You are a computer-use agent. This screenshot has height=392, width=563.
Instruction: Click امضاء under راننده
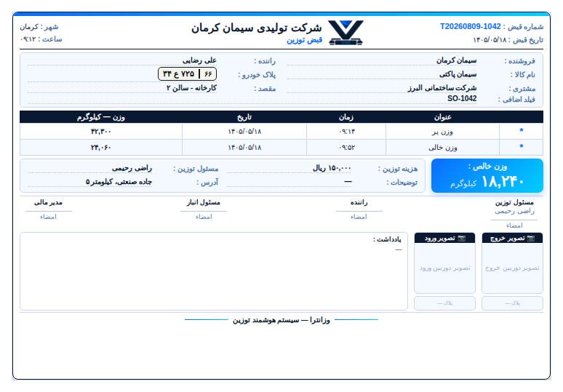click(359, 217)
